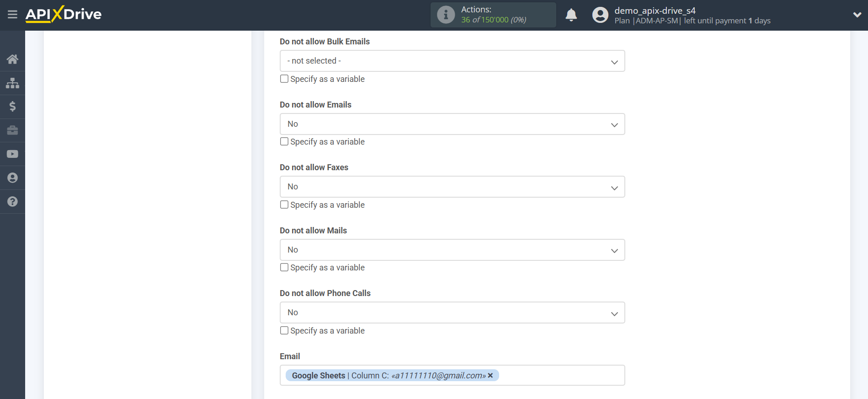Expand the account menu chevron
868x399 pixels.
857,15
